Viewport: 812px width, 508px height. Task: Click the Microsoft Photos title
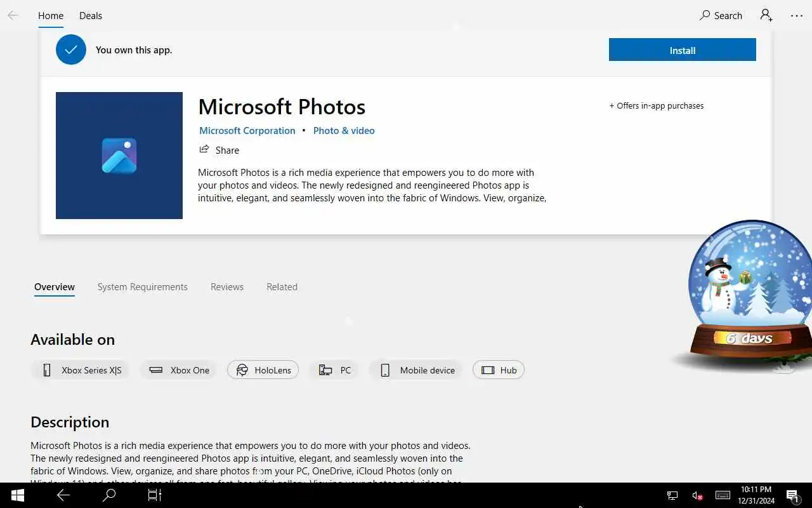click(282, 107)
